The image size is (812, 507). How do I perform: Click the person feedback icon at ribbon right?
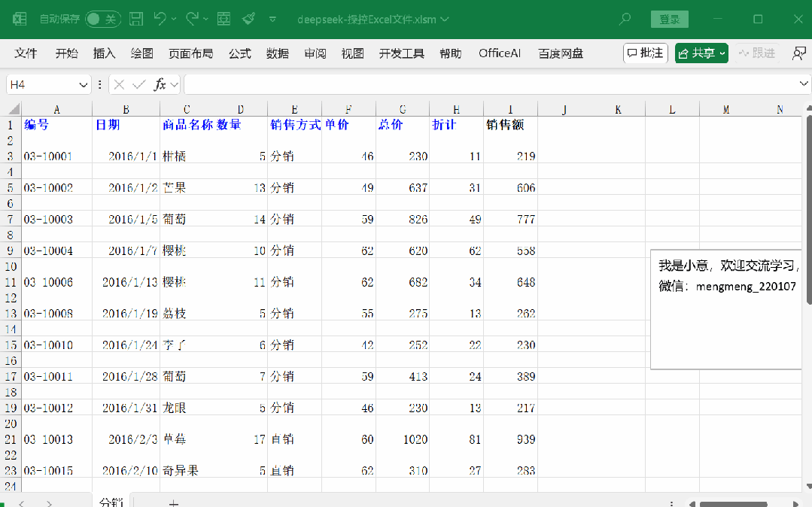(799, 53)
